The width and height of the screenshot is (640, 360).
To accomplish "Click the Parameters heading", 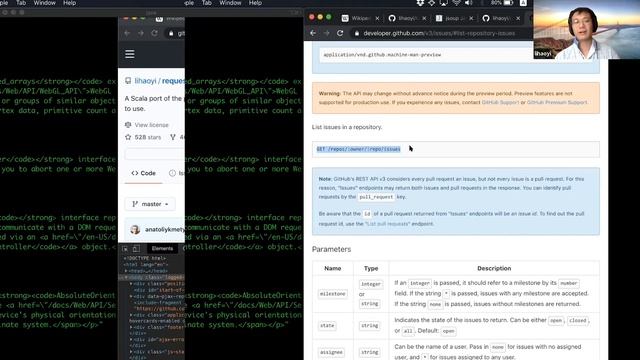I will (331, 249).
